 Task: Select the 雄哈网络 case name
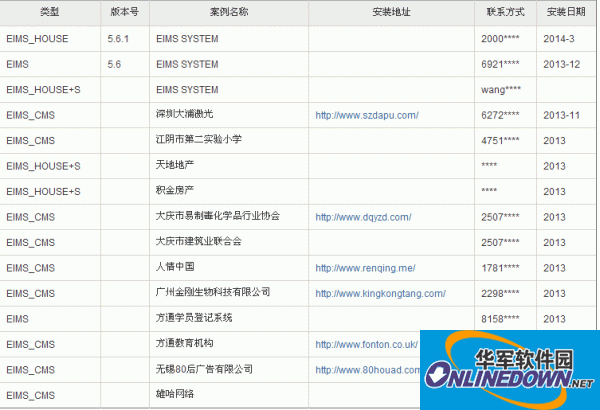point(175,394)
